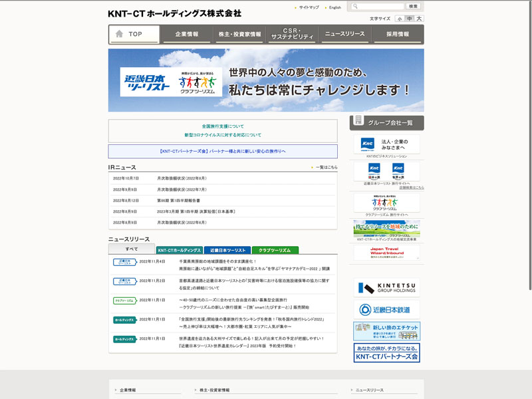Open the Japan Travel Wizard/Inbound banner
Viewport: 532px width, 399px height.
pos(386,253)
